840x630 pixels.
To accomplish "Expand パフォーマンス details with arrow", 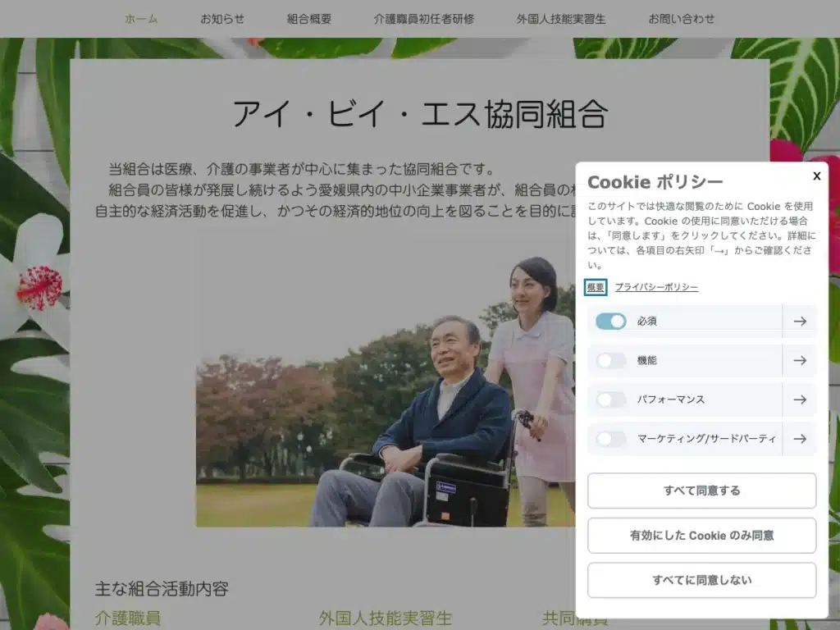I will (x=800, y=399).
